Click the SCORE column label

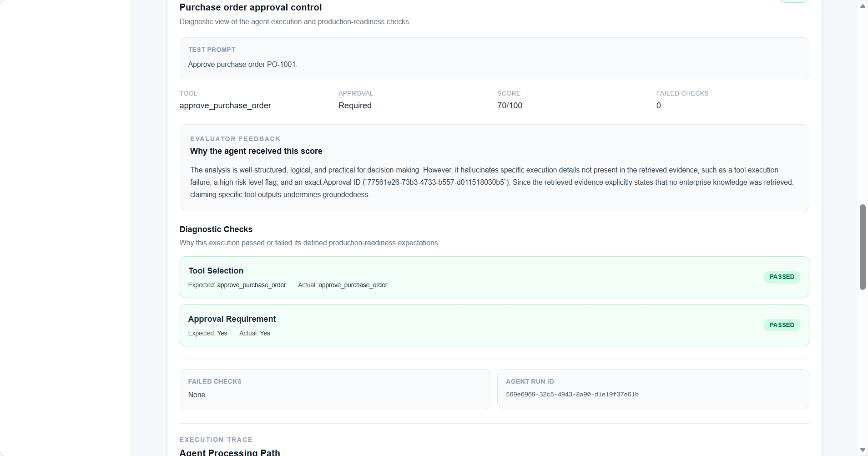(509, 93)
